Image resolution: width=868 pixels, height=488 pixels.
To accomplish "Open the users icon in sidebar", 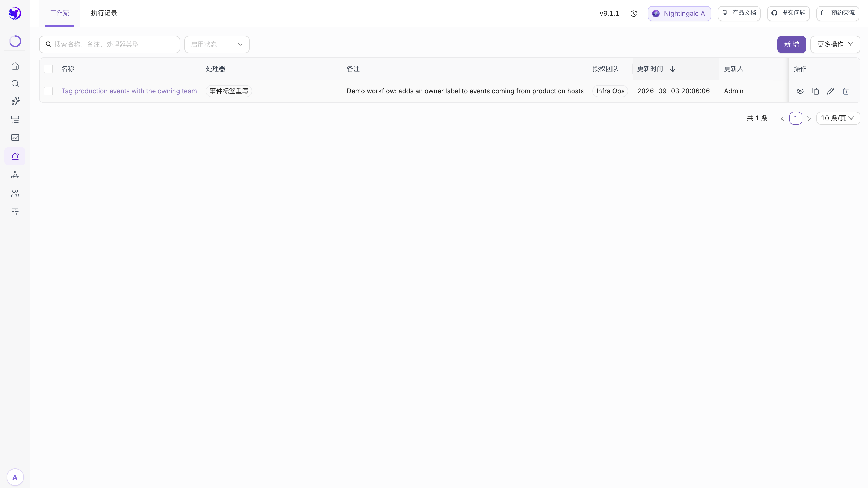I will 15,193.
